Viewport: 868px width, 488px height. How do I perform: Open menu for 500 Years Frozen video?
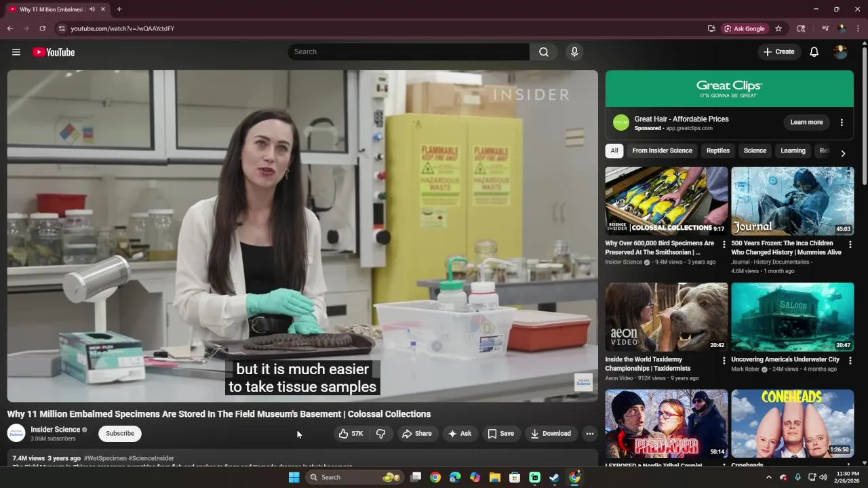pyautogui.click(x=850, y=244)
